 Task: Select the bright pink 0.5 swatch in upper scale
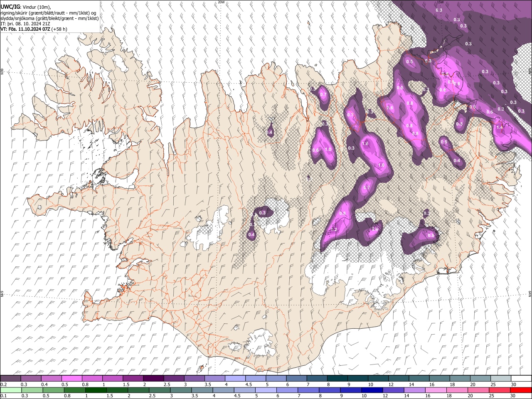(71, 379)
